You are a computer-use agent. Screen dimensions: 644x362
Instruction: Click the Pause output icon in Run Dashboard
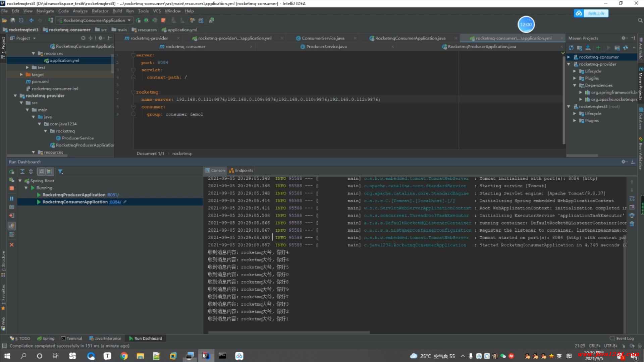12,198
